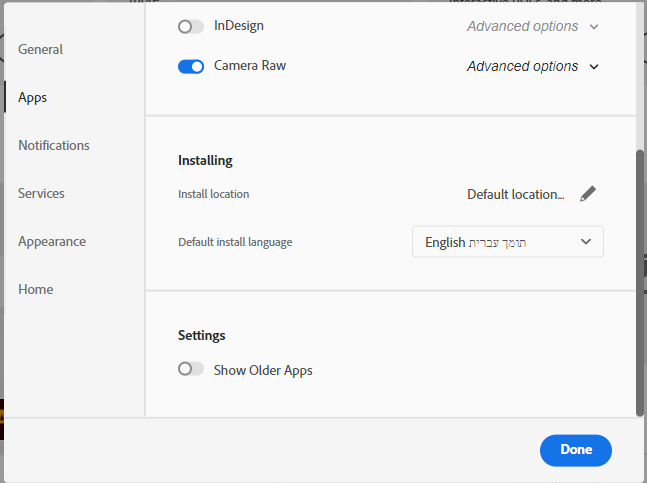
Task: Open the General settings tab
Action: pos(40,49)
